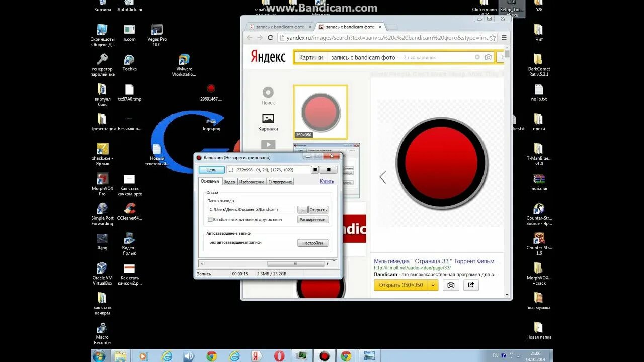The image size is (644, 362).
Task: Click search-by-image button under the preview
Action: 451,285
